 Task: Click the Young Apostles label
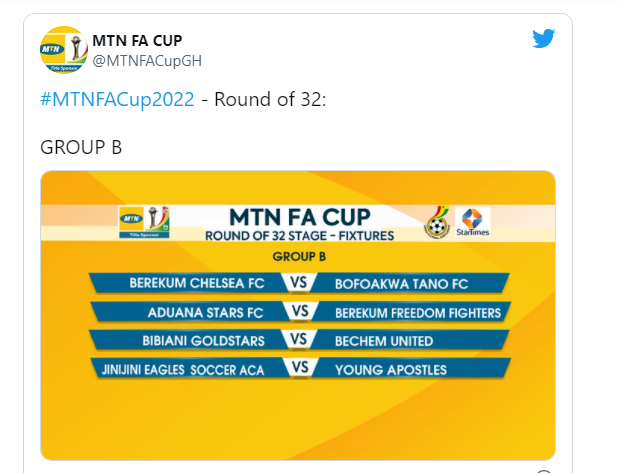click(x=391, y=370)
